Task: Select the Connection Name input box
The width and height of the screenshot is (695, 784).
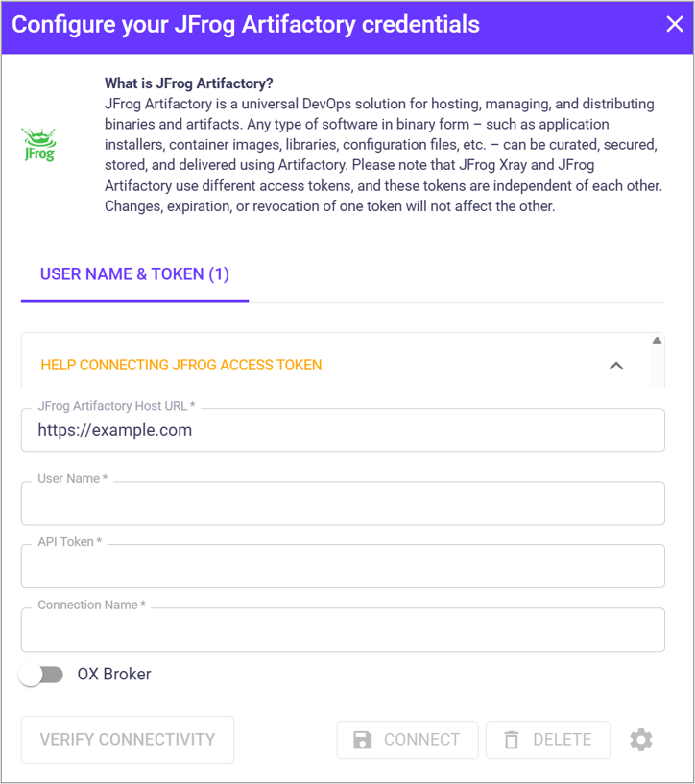Action: pos(343,630)
